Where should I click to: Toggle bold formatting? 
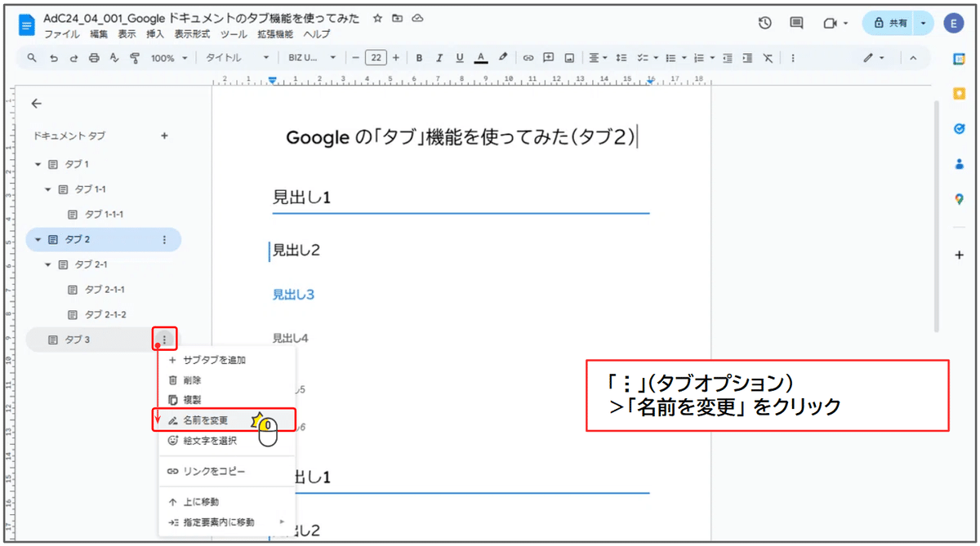(419, 58)
